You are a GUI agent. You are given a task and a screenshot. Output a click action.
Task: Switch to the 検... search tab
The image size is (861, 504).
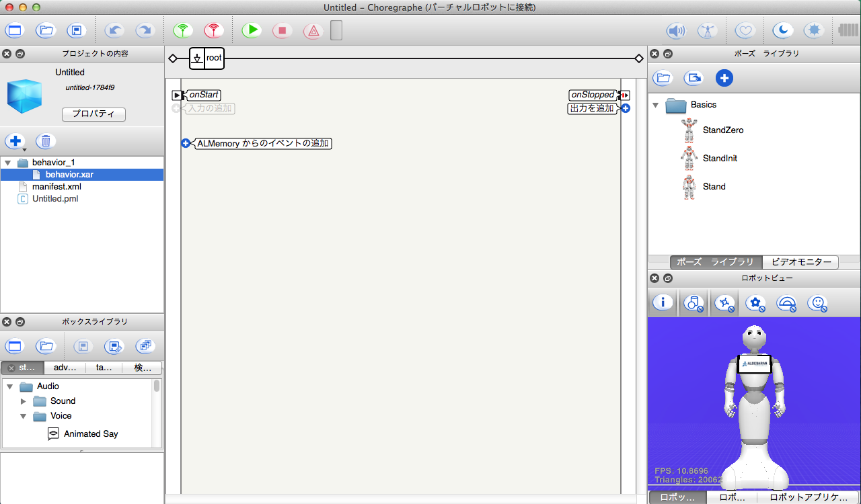143,368
